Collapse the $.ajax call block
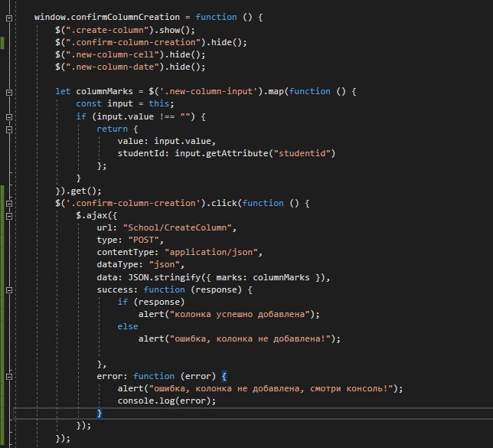Viewport: 493px width, 448px height. point(9,217)
